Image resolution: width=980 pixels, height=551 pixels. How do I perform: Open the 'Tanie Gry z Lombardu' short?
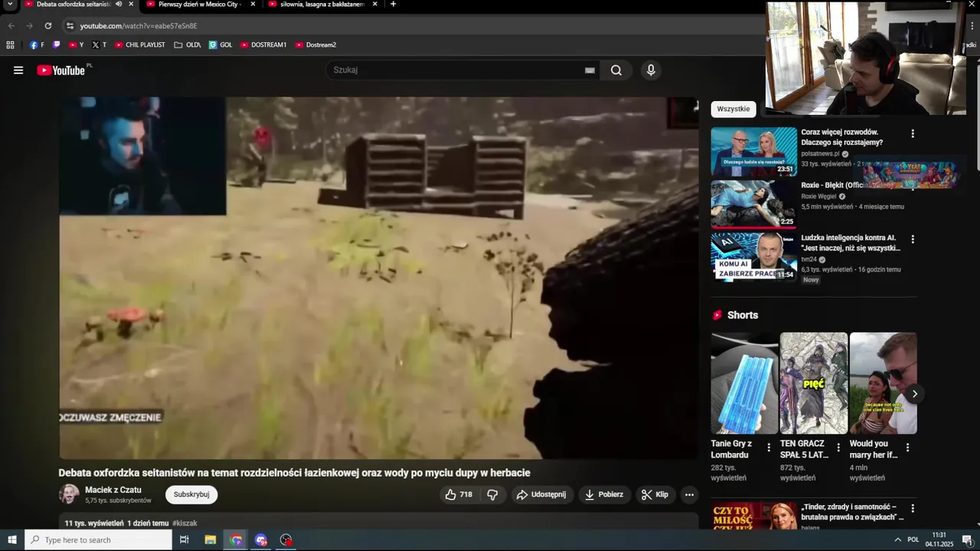point(744,383)
